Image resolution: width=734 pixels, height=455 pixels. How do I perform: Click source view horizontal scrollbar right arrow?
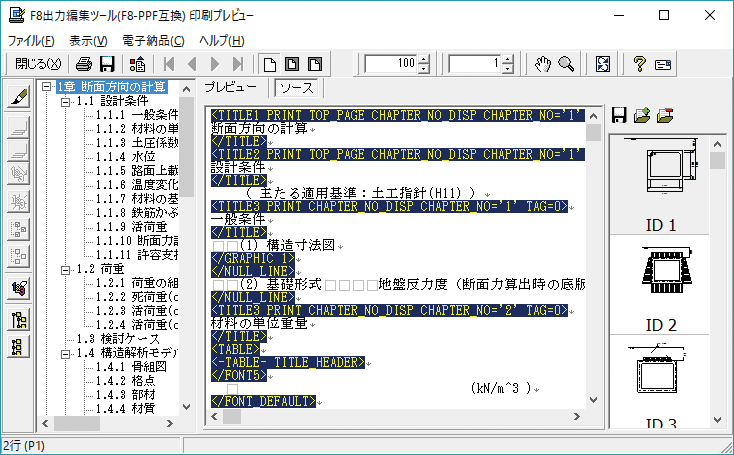pos(577,416)
